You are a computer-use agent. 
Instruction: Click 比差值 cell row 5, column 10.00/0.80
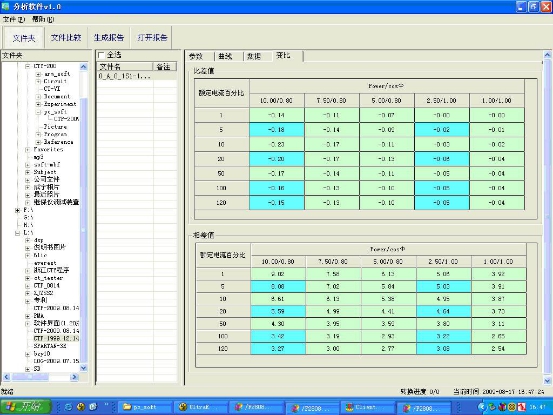pos(276,130)
